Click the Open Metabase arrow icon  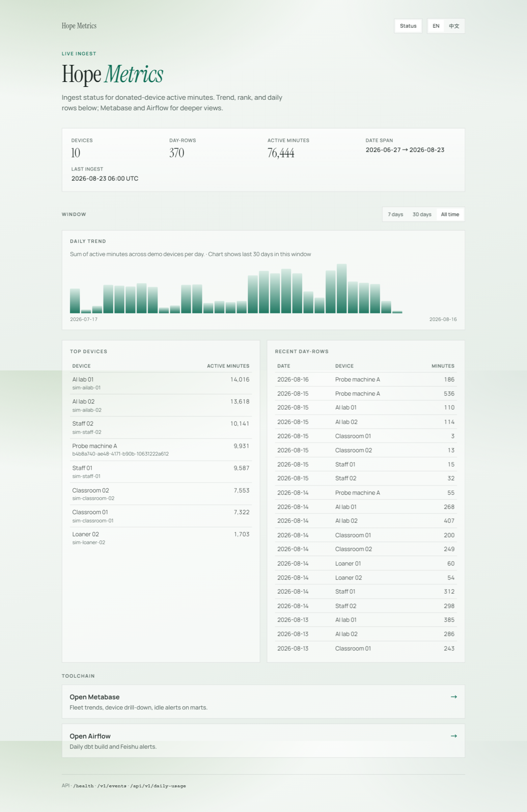tap(454, 697)
